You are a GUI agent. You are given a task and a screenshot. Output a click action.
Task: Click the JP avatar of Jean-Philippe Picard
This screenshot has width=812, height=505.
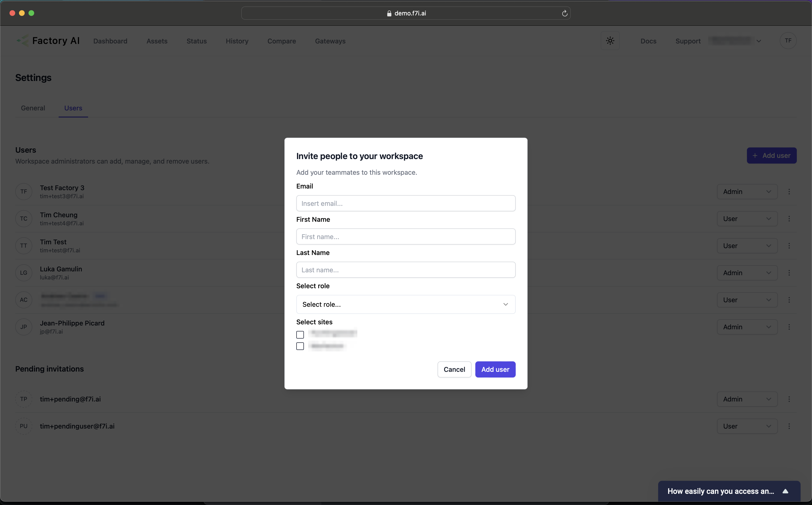click(24, 327)
